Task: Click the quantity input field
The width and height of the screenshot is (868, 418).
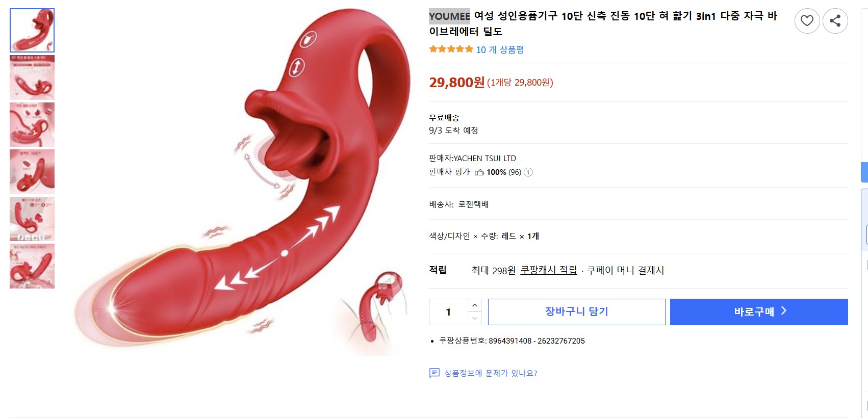Action: pos(448,312)
